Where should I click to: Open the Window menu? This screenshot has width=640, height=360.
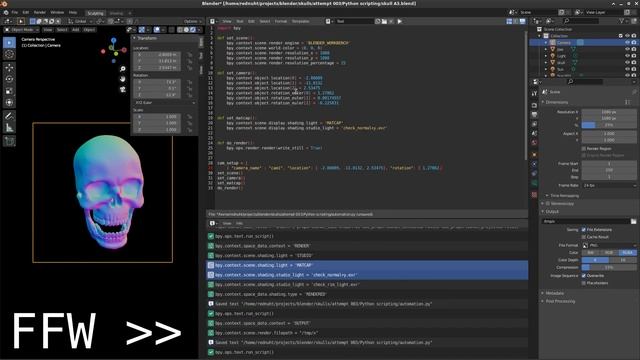57,13
